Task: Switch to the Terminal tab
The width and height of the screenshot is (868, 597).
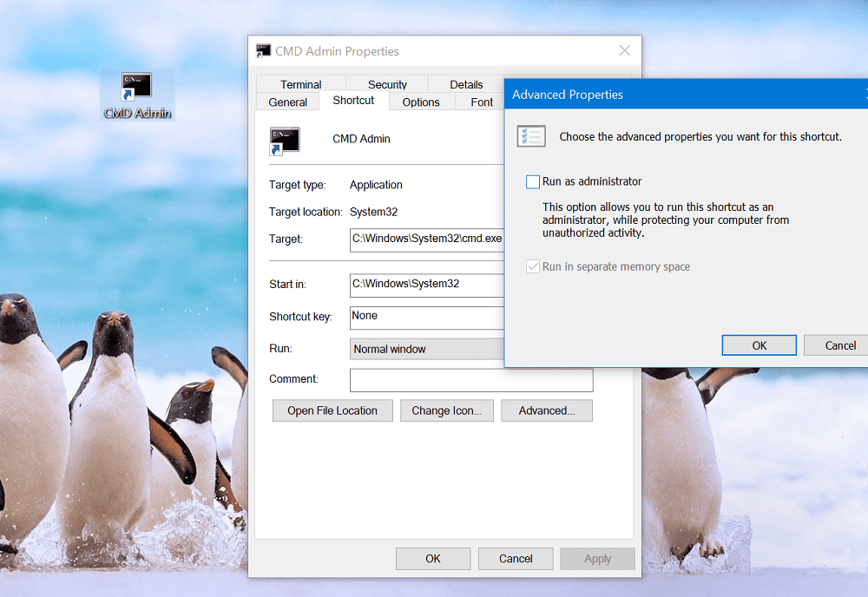Action: point(300,84)
